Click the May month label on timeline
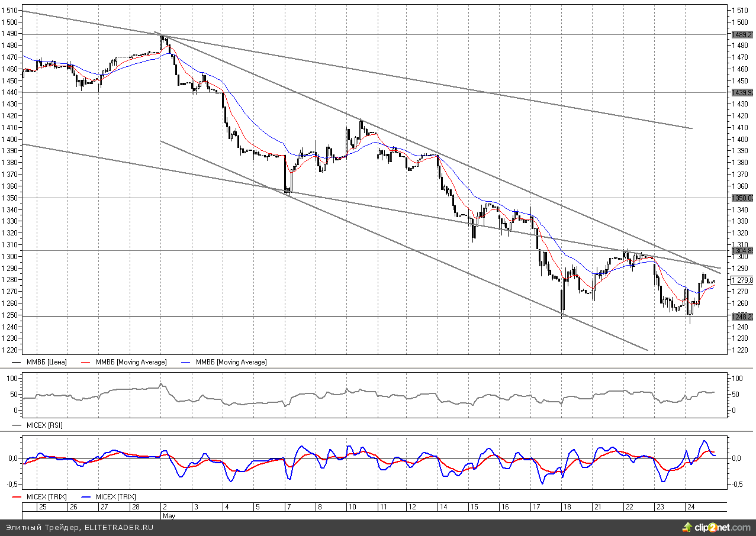Image resolution: width=756 pixels, height=536 pixels. pos(169,515)
